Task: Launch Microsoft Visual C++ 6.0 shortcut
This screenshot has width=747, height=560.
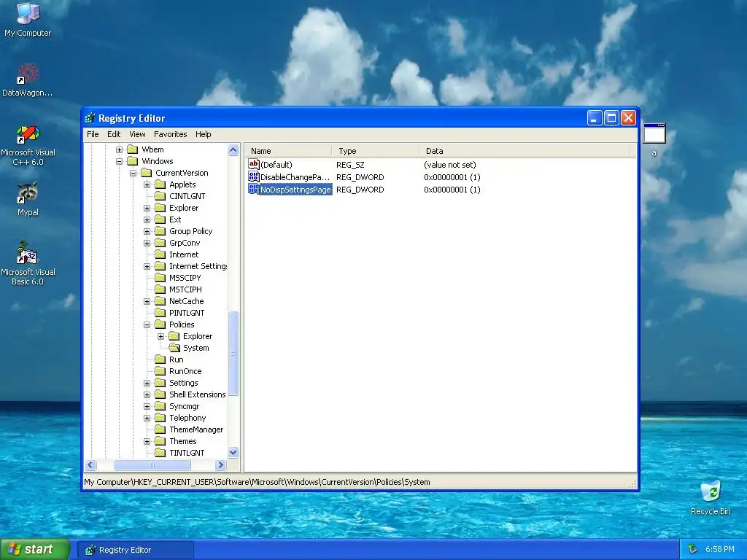Action: 28,145
